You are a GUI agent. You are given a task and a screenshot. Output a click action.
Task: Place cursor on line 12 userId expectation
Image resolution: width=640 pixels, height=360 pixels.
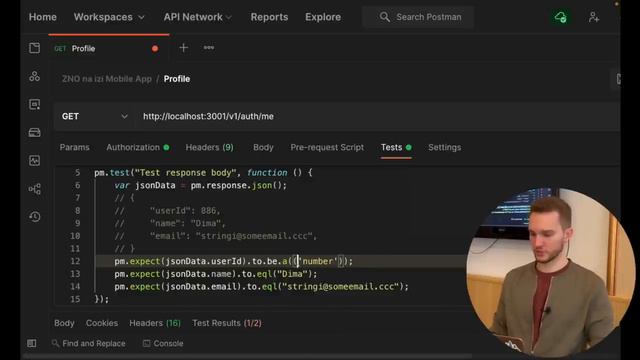[x=233, y=261]
